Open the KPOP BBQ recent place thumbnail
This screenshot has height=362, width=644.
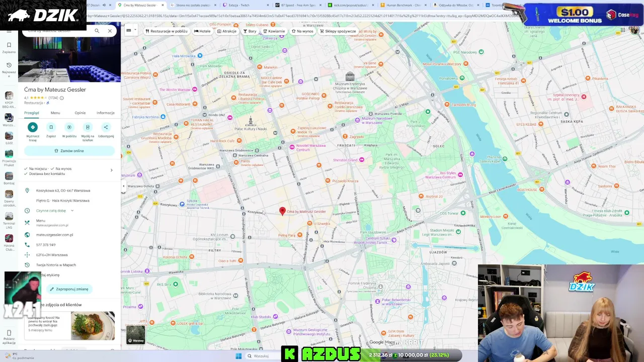point(9,96)
